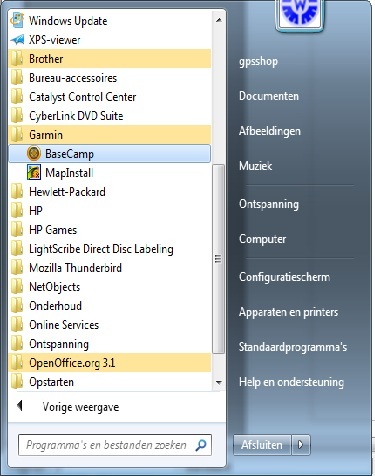Open the OpenOffice.org 3.1 folder

pyautogui.click(x=109, y=363)
